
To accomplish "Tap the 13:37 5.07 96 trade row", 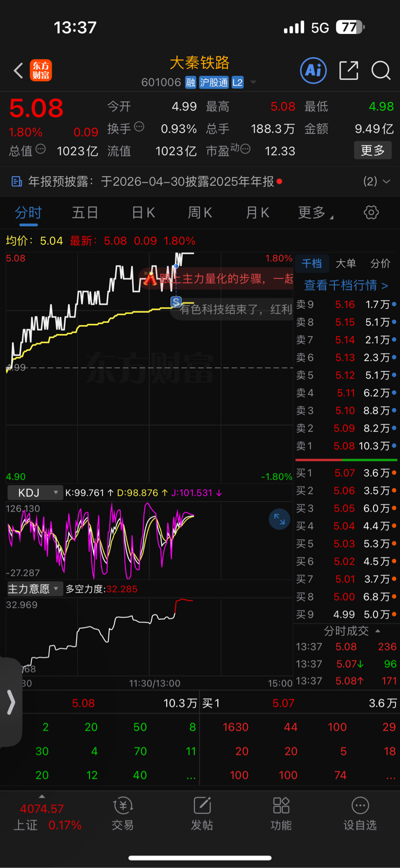I will (346, 664).
